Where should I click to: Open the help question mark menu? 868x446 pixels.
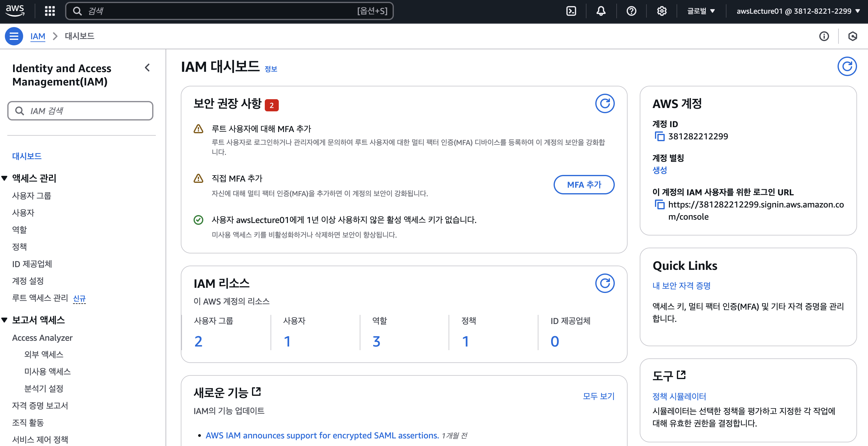coord(632,11)
